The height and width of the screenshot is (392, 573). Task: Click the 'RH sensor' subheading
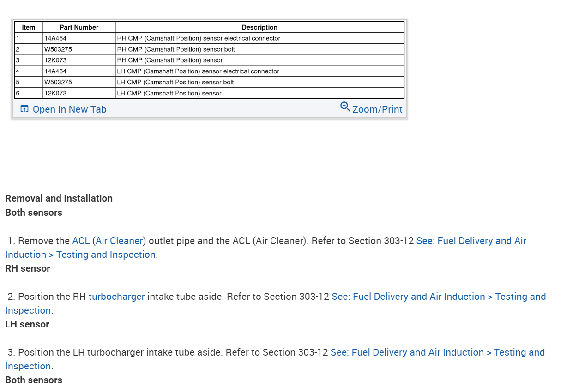click(x=28, y=268)
